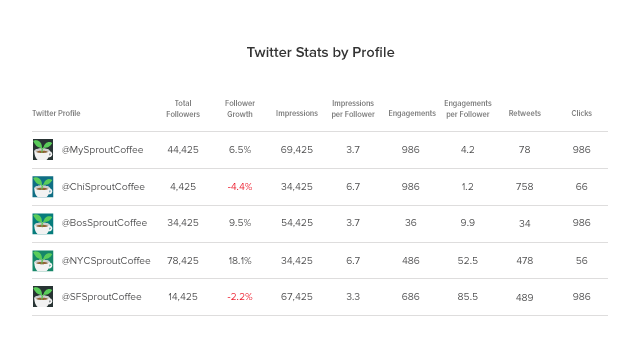The image size is (640, 360).
Task: Open the @MySproutCoffee profile link
Action: tap(102, 150)
